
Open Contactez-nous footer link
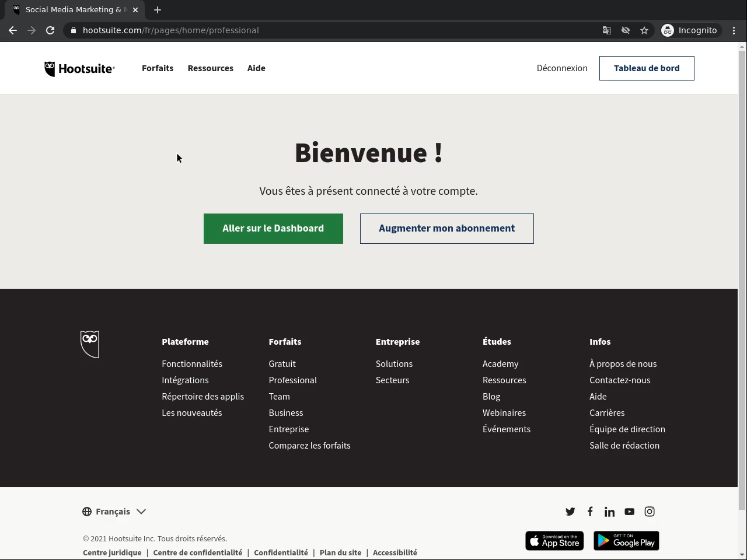[x=620, y=380]
